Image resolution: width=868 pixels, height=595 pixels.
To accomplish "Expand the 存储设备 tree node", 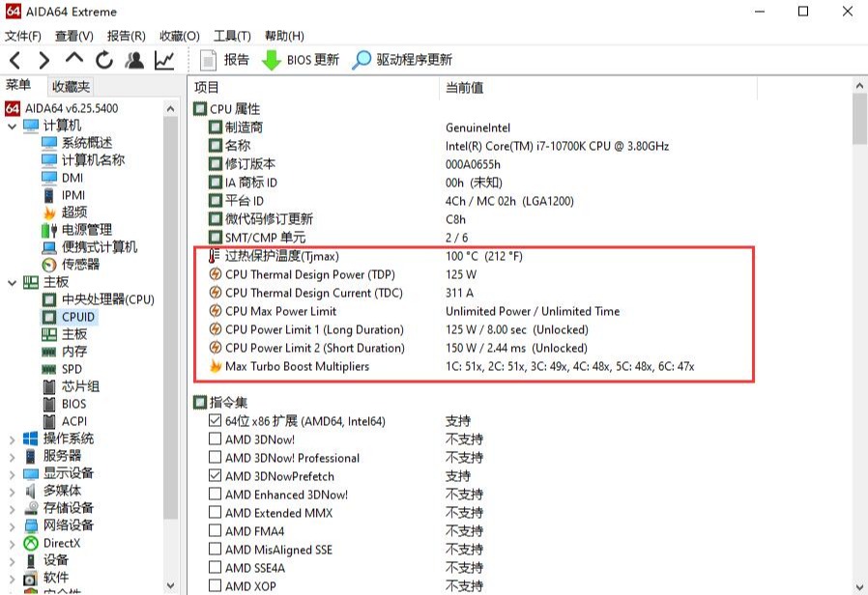I will coord(13,509).
